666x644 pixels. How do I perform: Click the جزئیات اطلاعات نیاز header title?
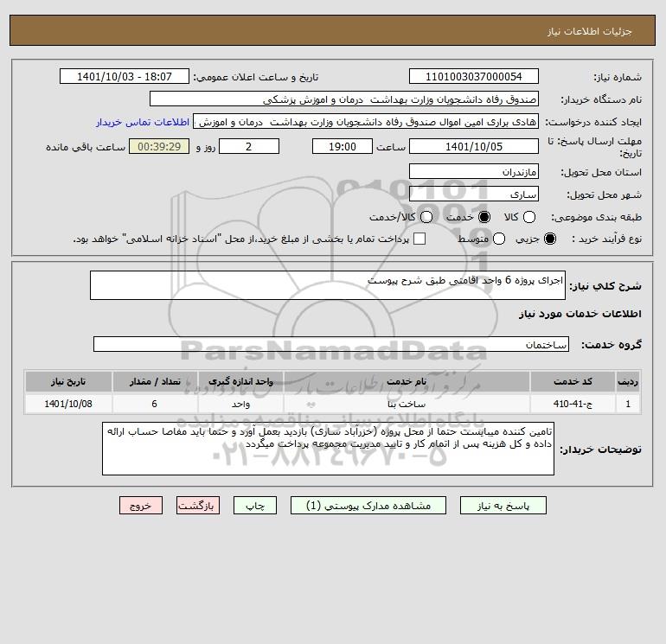tap(590, 31)
